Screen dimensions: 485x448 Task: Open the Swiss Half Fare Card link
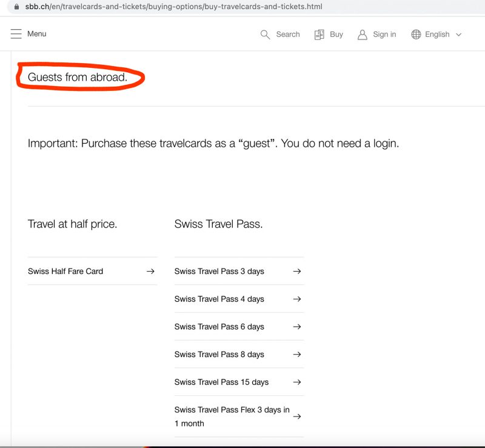[93, 272]
